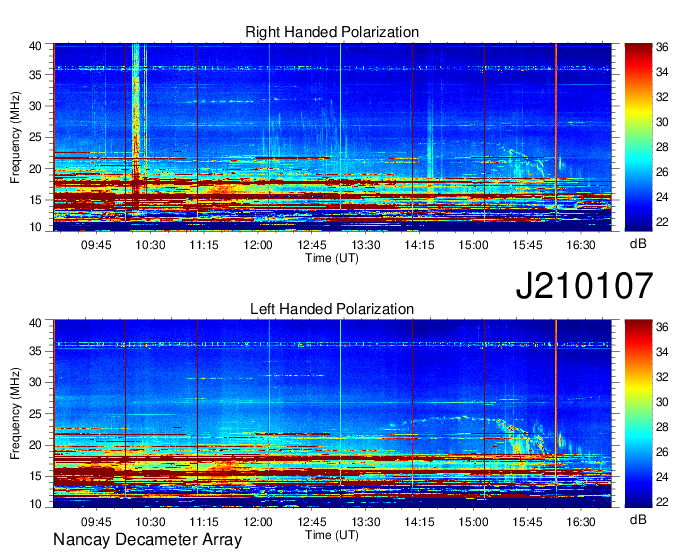Image resolution: width=680 pixels, height=552 pixels.
Task: Click the 24 dB label on Right Handed color bar
Action: (x=662, y=197)
